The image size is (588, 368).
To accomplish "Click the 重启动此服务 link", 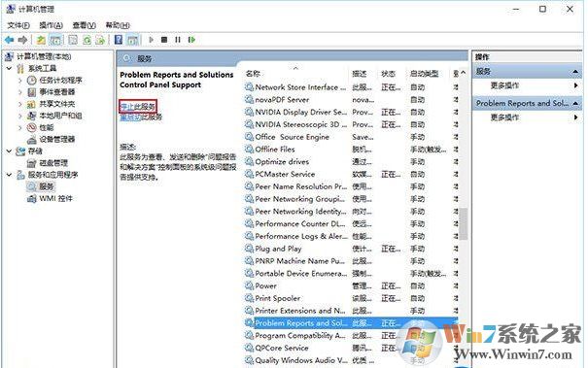I will pyautogui.click(x=141, y=117).
